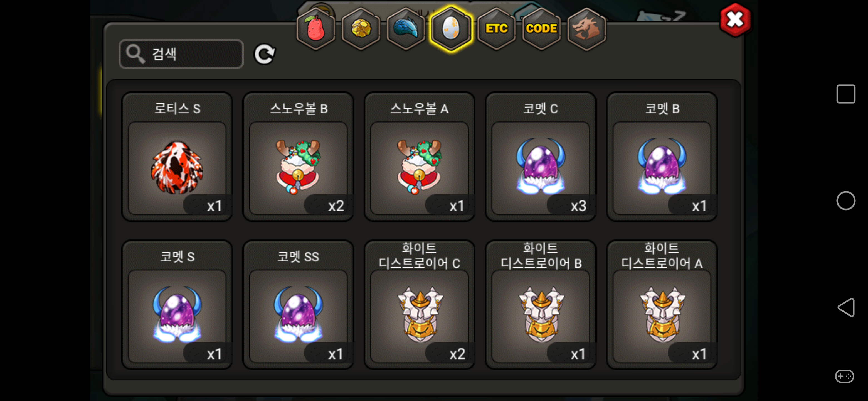
Task: Select the 로티스 S egg
Action: [177, 157]
